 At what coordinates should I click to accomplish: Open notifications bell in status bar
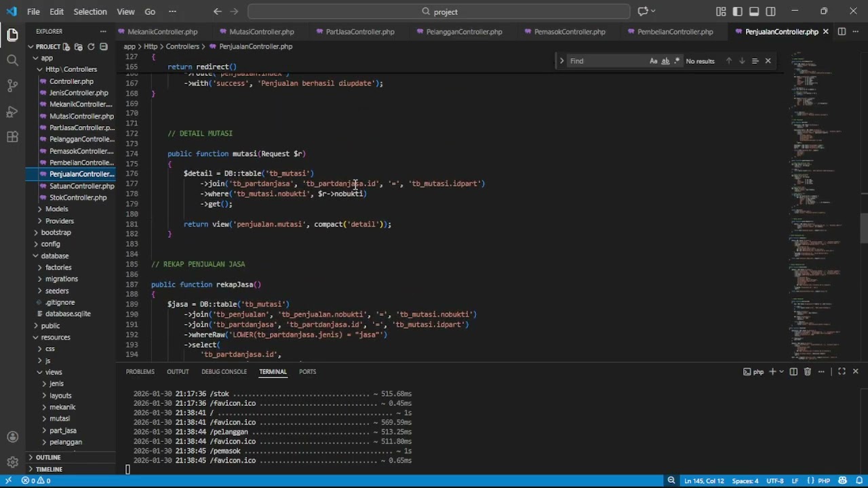click(858, 481)
